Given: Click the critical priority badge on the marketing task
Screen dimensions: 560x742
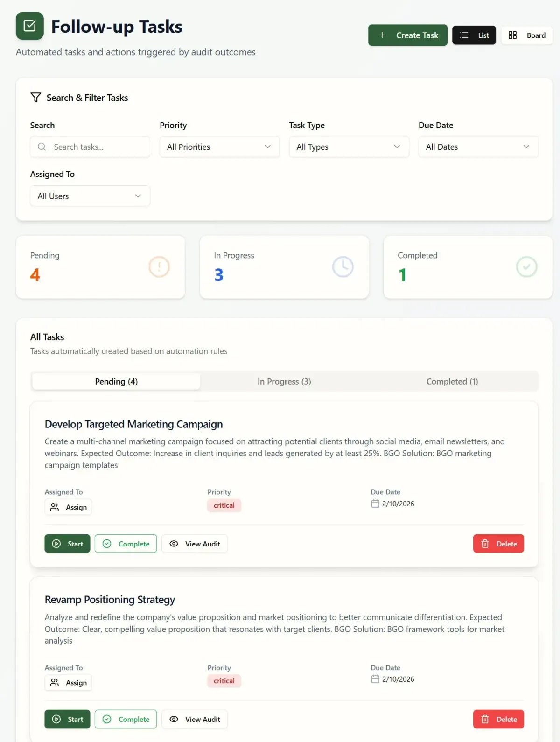Looking at the screenshot, I should [224, 505].
